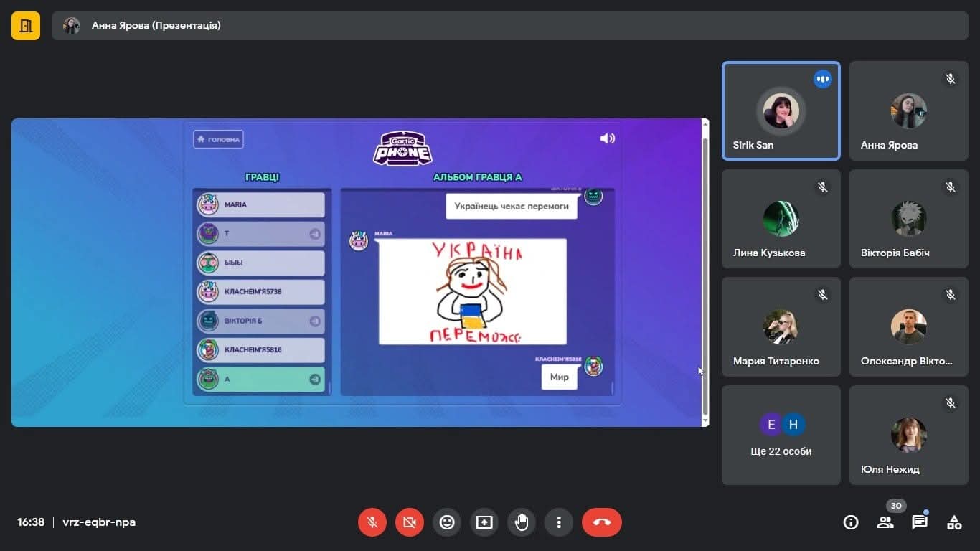The width and height of the screenshot is (980, 551).
Task: Open the three-dot more options menu
Action: click(x=559, y=522)
